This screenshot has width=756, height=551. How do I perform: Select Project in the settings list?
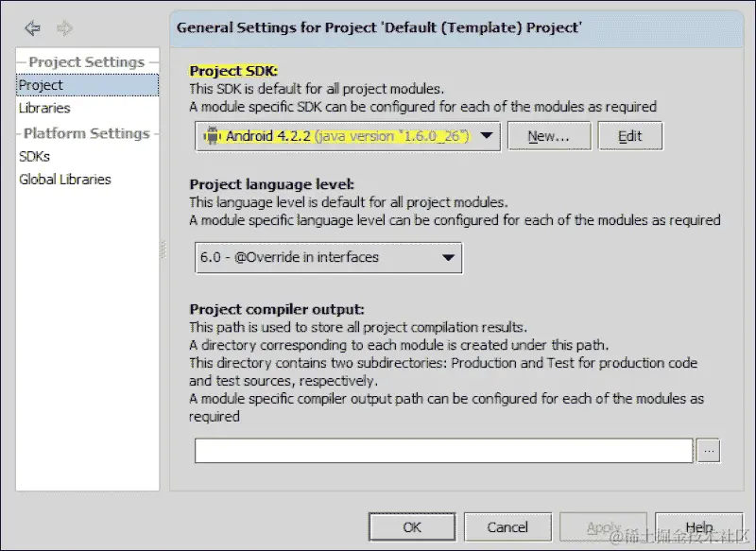(87, 85)
